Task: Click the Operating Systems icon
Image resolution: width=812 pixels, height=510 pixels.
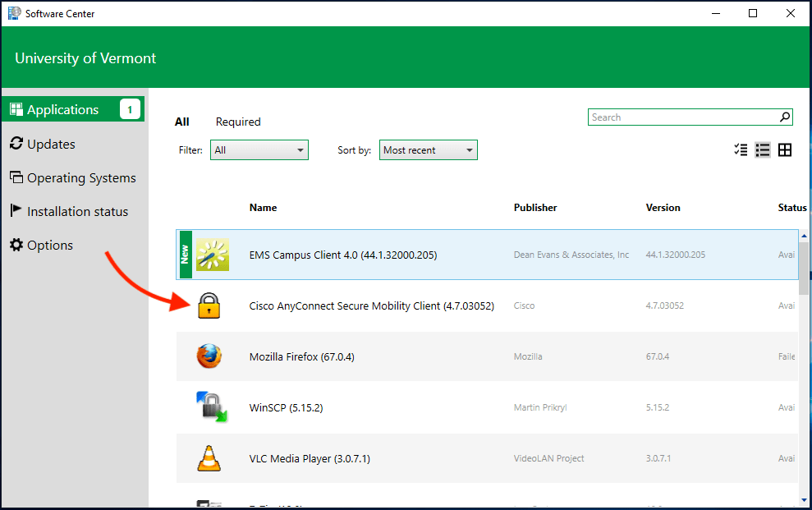Action: (x=16, y=177)
